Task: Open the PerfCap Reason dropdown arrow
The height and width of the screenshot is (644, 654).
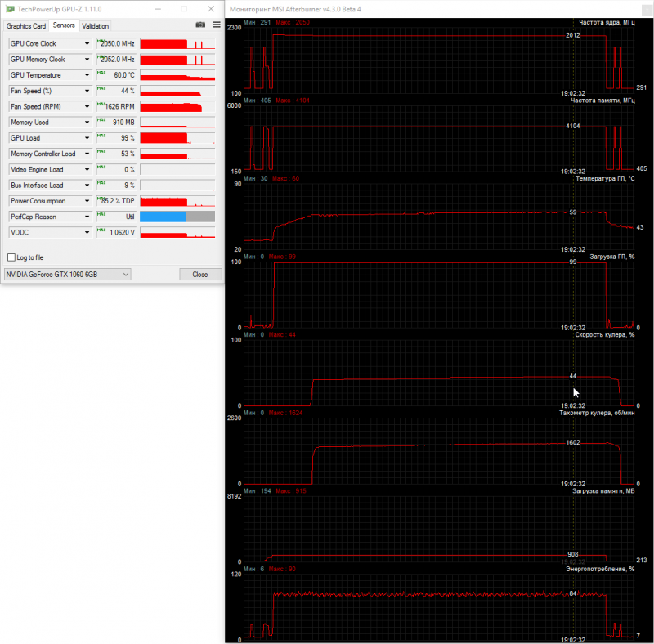Action: point(87,217)
